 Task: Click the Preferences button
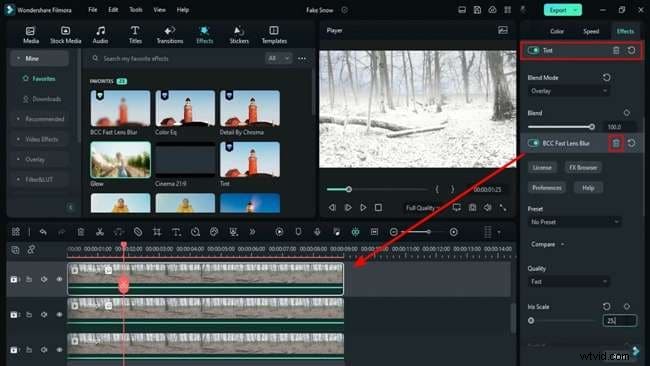click(x=547, y=188)
